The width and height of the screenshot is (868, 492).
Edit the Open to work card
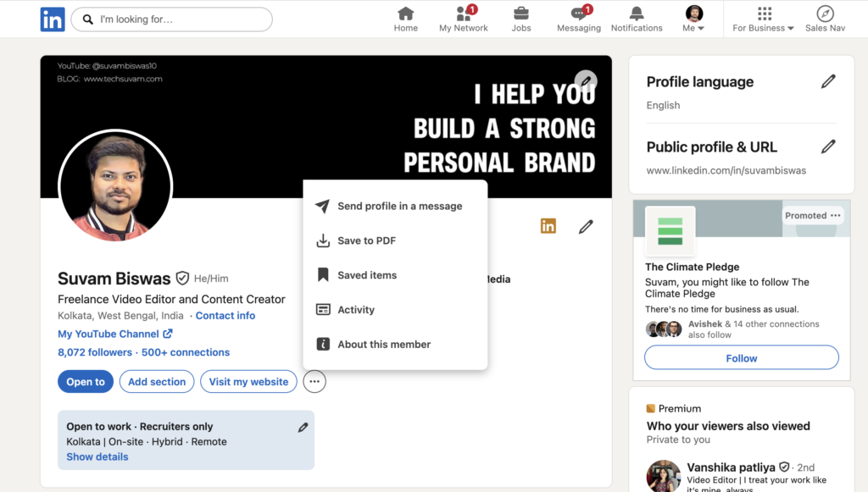point(303,428)
